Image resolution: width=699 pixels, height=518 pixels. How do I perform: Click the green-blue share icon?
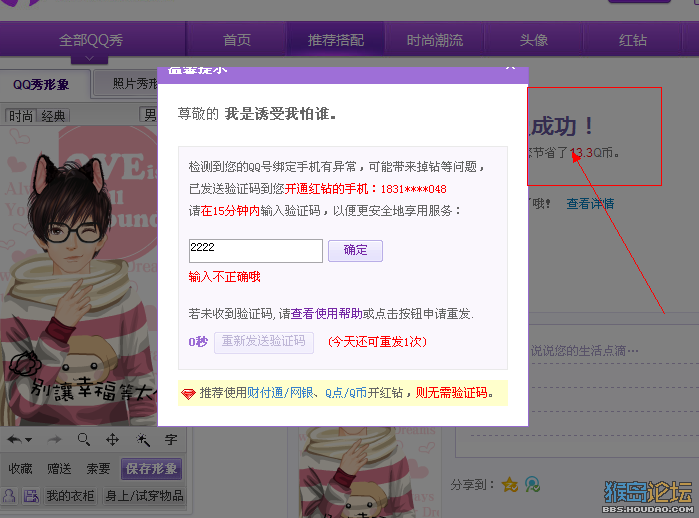pos(532,485)
